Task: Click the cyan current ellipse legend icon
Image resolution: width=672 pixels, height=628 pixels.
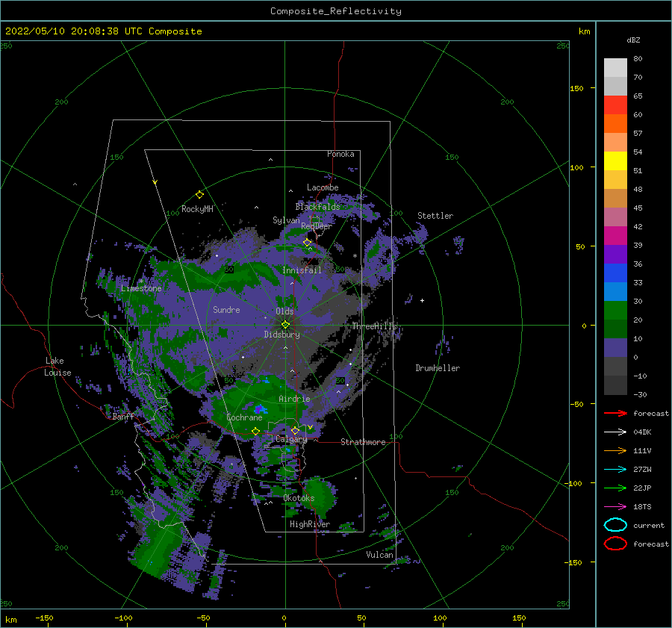Action: tap(615, 525)
